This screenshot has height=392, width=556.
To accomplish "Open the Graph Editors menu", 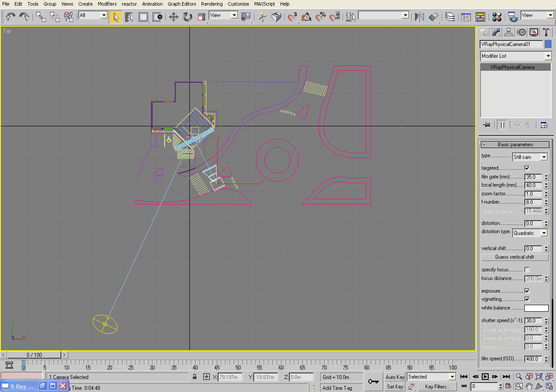I will tap(182, 4).
